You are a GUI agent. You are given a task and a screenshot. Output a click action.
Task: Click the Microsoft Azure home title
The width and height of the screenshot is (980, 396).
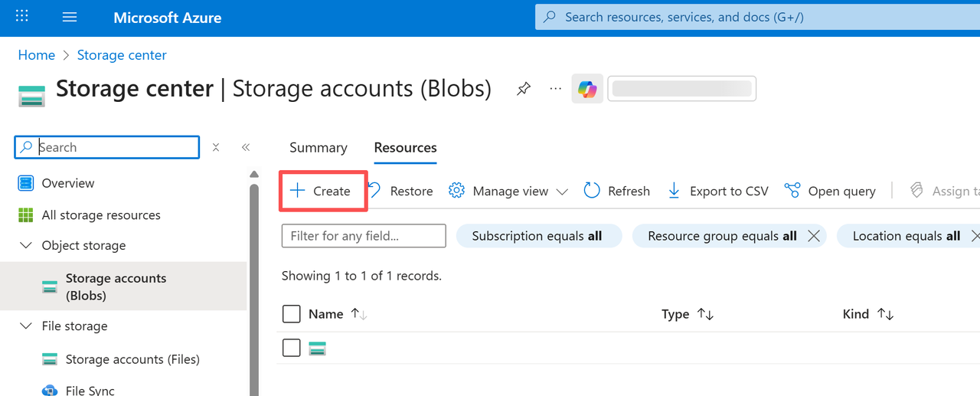167,17
